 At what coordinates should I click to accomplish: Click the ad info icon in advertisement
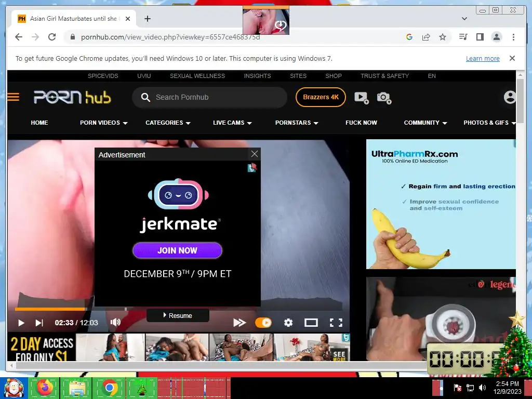(x=252, y=167)
